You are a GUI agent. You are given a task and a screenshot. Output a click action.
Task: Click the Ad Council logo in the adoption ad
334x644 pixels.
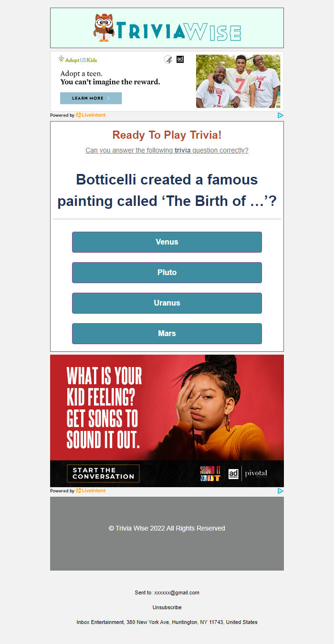tap(180, 60)
